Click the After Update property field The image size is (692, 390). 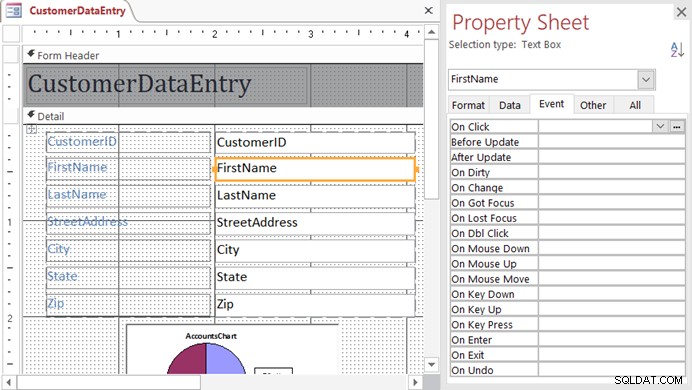click(x=612, y=157)
